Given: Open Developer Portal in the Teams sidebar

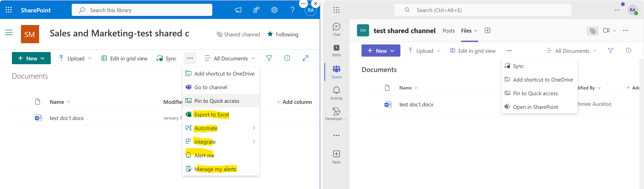Looking at the screenshot, I should pos(336,114).
